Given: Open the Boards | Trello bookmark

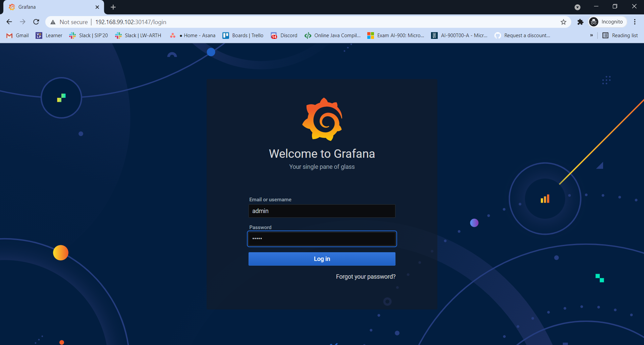Looking at the screenshot, I should click(x=243, y=35).
